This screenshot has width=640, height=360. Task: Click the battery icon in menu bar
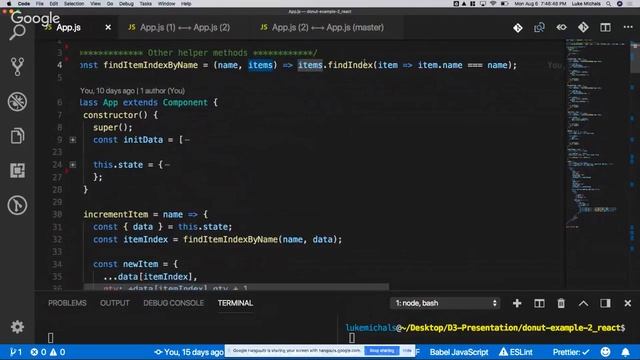tap(504, 4)
